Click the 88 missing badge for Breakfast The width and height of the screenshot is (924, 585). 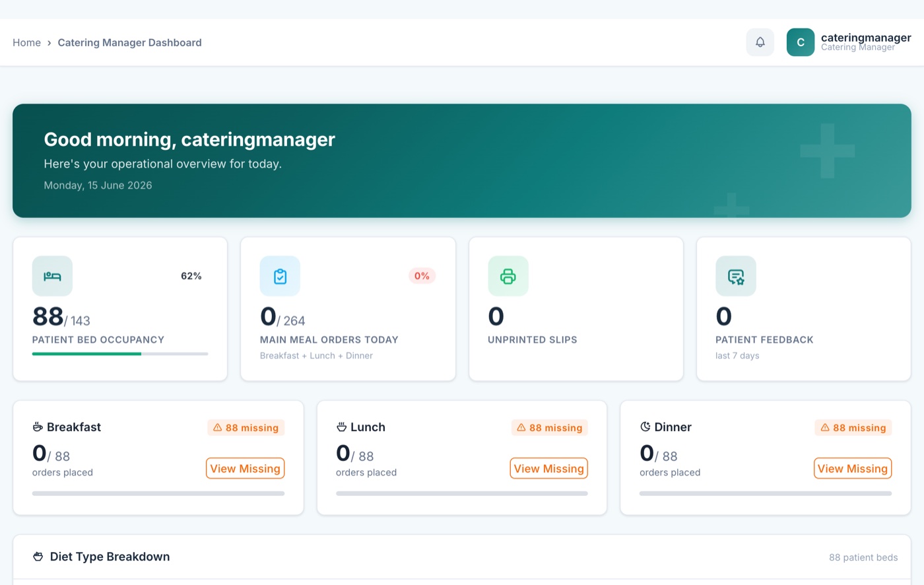point(246,428)
